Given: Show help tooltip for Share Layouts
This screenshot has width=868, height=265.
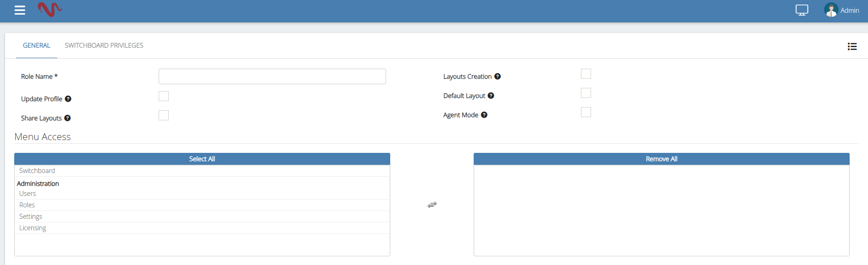Looking at the screenshot, I should click(x=67, y=118).
